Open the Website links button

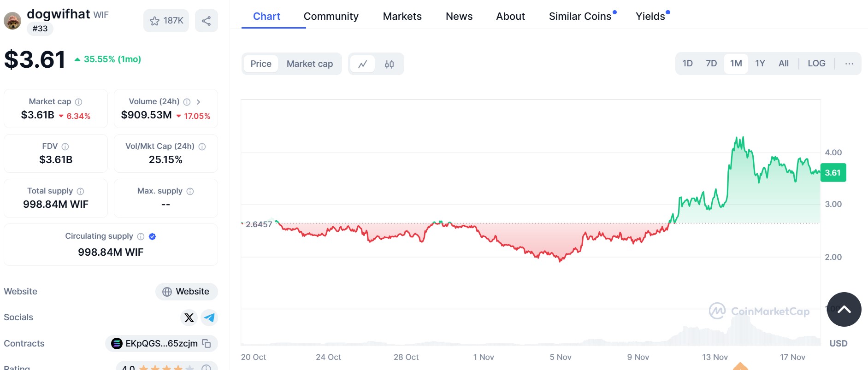click(x=186, y=292)
